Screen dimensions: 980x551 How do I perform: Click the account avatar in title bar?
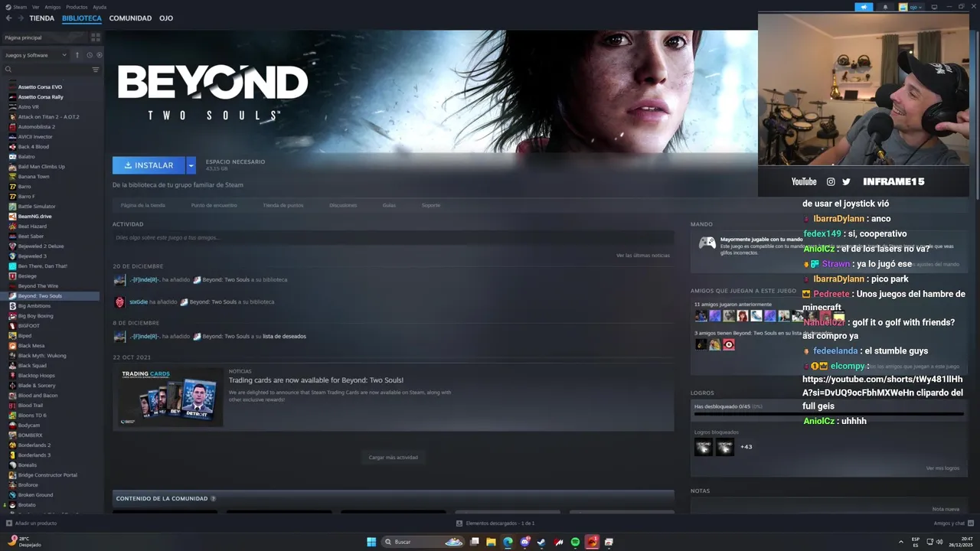903,7
